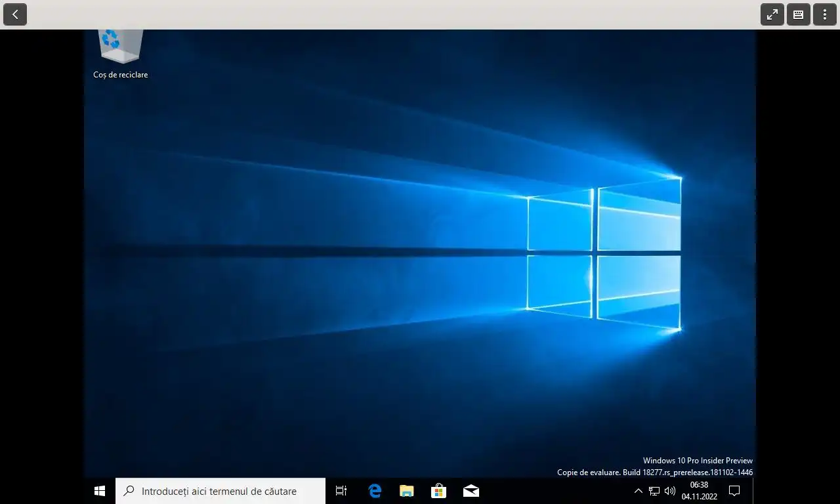The image size is (840, 504).
Task: Go back with the viewer's back arrow
Action: point(15,14)
